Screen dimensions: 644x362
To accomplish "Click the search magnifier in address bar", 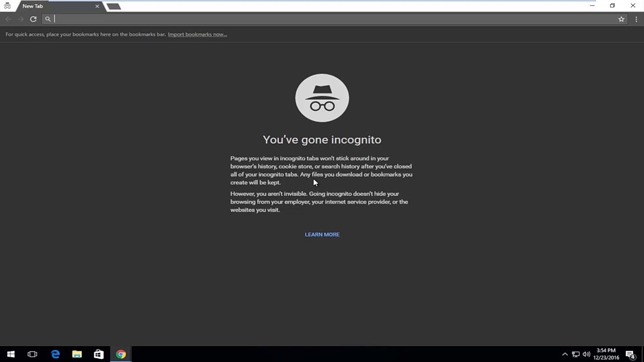I will point(48,19).
